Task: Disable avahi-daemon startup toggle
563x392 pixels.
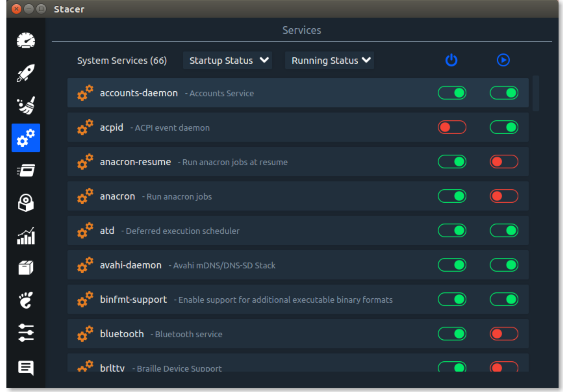Action: click(x=452, y=265)
